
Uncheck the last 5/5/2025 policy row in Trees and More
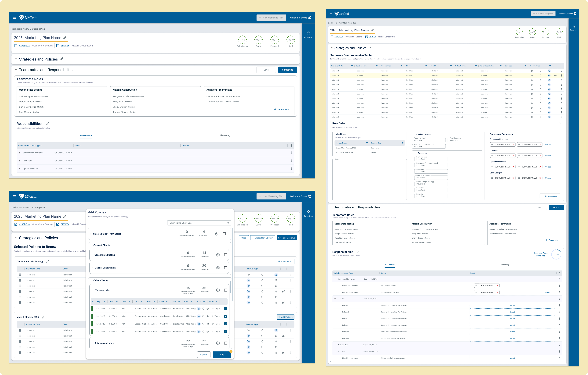(x=226, y=332)
